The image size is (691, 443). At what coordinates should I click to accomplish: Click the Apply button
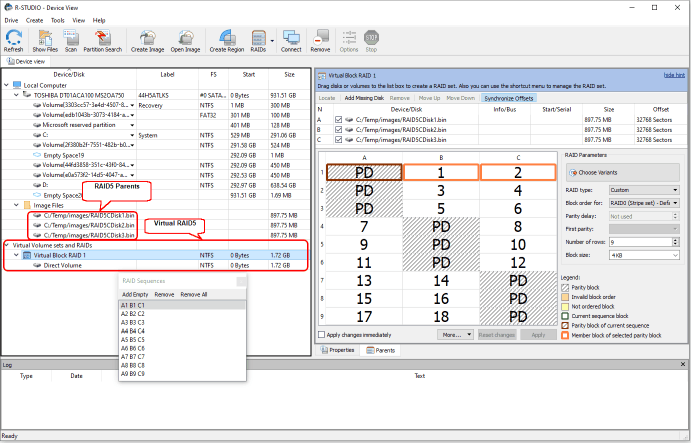point(538,335)
